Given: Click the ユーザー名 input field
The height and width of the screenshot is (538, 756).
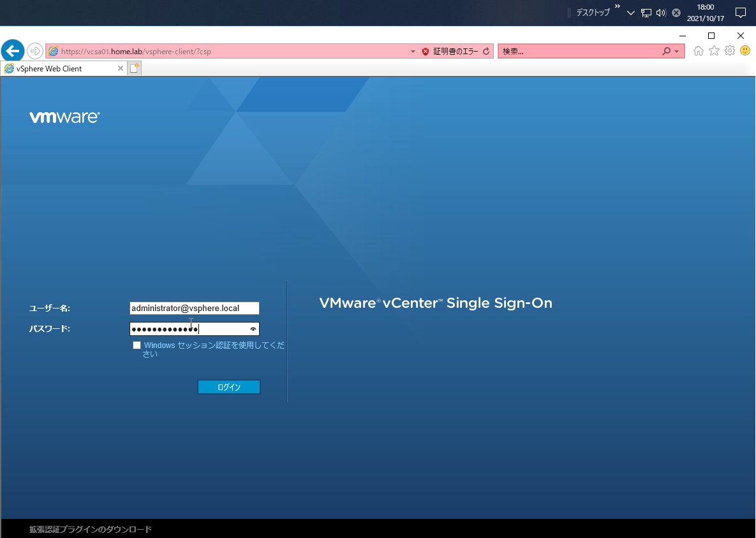Looking at the screenshot, I should (195, 309).
